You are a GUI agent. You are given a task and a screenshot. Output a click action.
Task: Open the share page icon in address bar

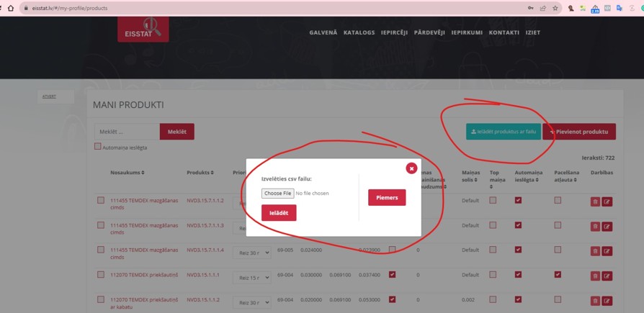pos(543,8)
